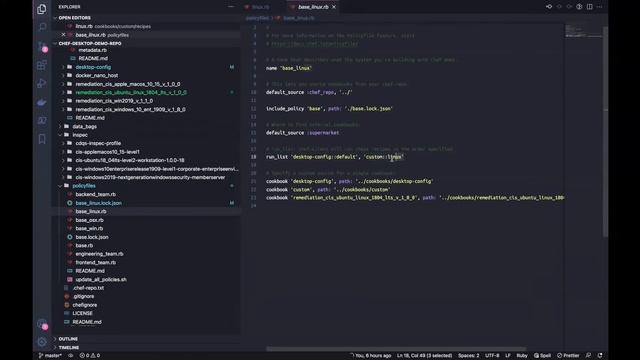Screen dimensions: 640x360
Task: Open editor More Actions ellipsis
Action: click(x=600, y=7)
